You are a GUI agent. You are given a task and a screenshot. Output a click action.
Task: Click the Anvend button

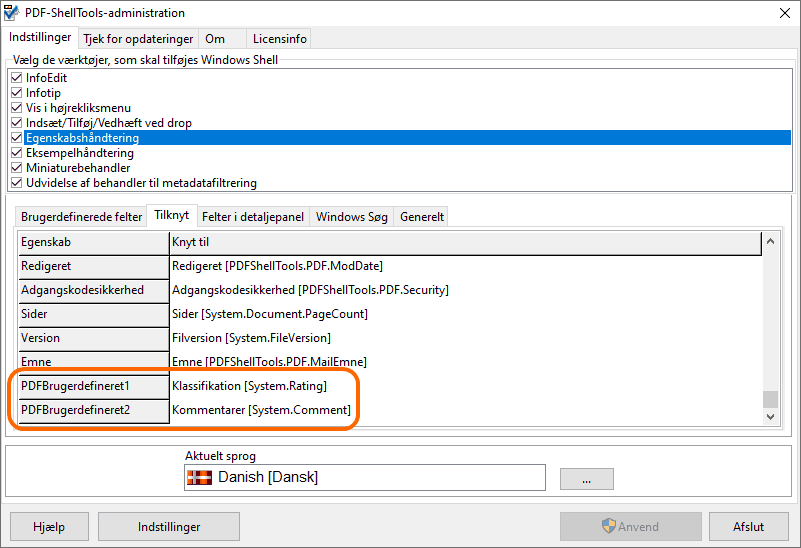630,527
